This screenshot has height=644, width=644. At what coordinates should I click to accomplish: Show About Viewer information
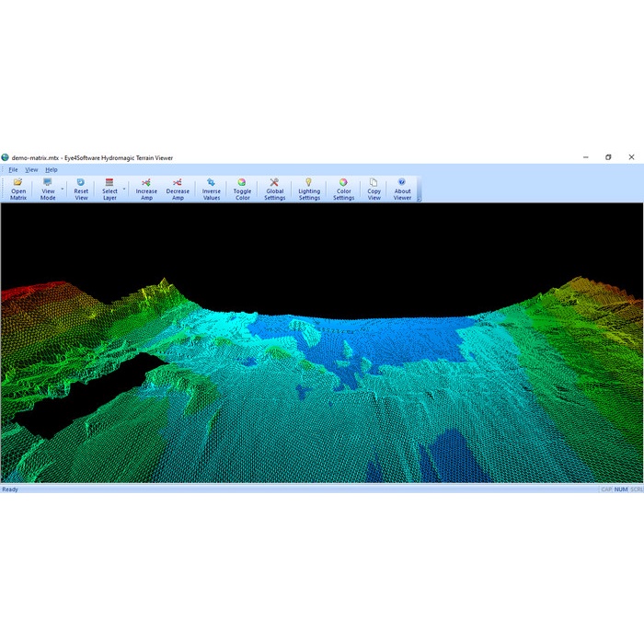point(402,190)
